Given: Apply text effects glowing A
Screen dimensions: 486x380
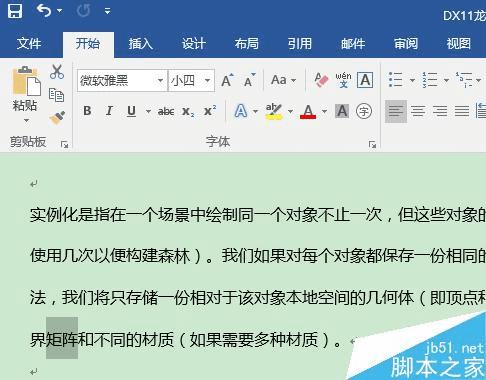Looking at the screenshot, I should [241, 111].
